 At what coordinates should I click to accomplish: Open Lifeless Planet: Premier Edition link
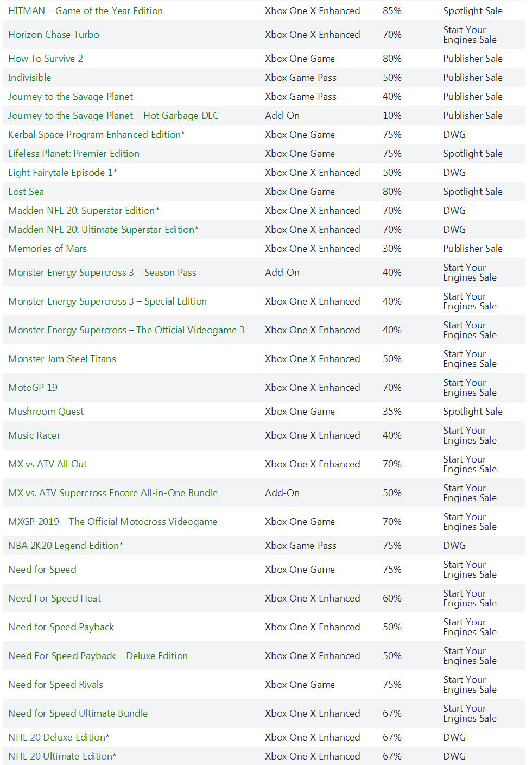tap(74, 154)
